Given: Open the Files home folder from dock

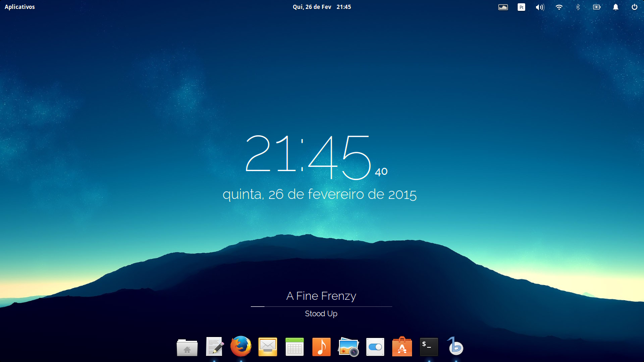Looking at the screenshot, I should 187,347.
